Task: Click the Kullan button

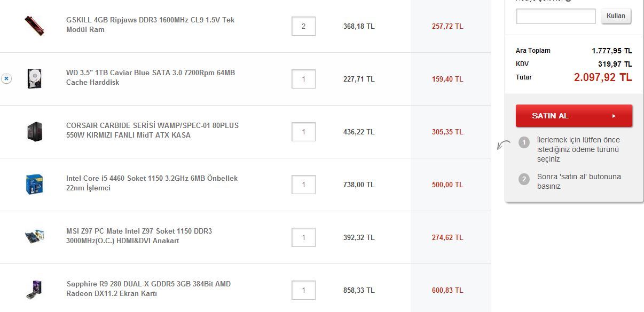Action: (616, 16)
